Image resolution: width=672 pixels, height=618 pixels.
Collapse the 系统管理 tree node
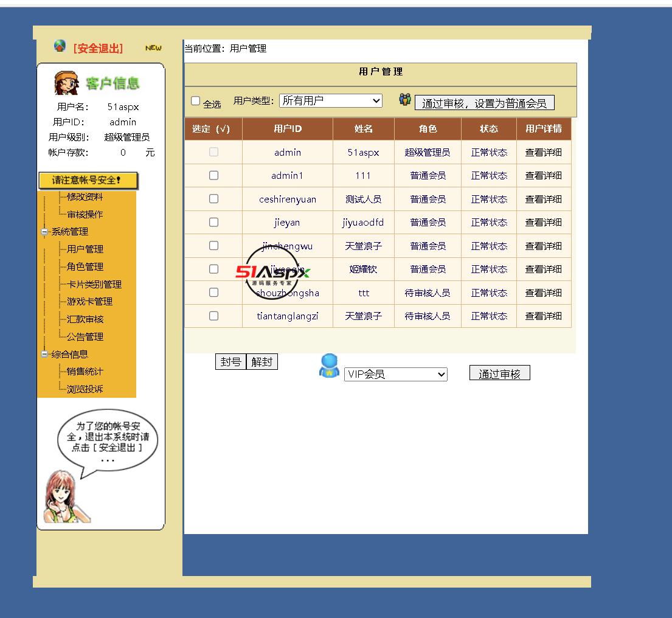coord(44,232)
